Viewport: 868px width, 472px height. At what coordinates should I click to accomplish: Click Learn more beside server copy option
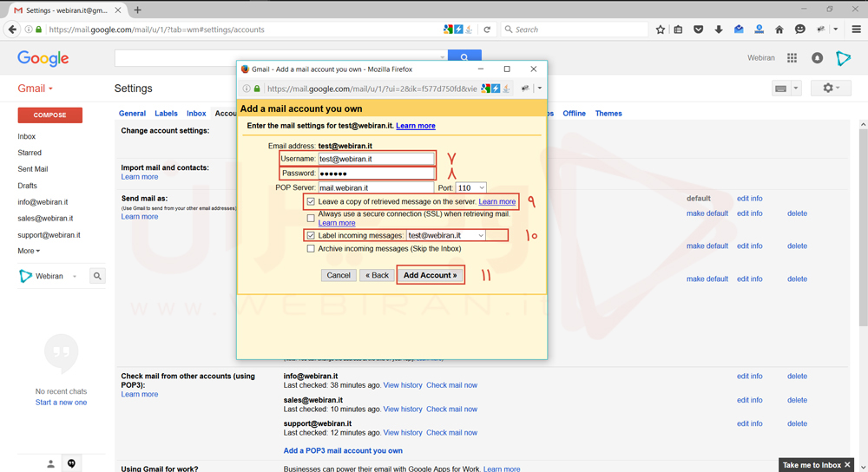[497, 201]
